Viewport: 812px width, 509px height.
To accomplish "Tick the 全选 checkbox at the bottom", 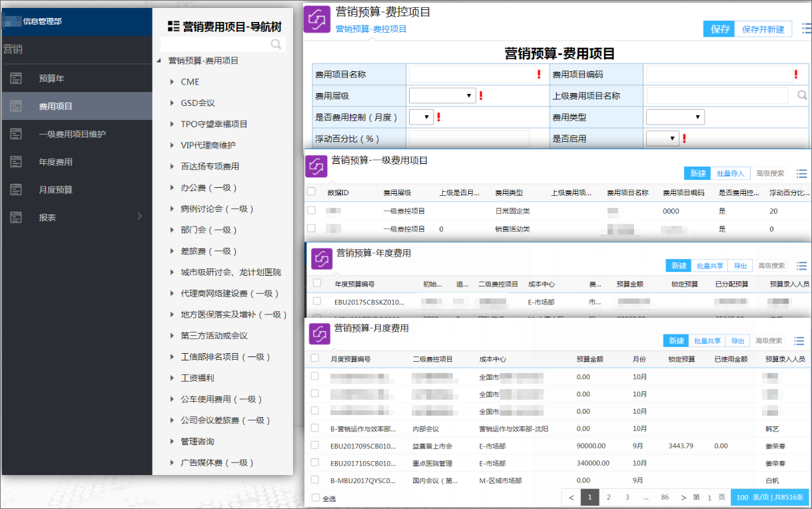I will pos(316,498).
